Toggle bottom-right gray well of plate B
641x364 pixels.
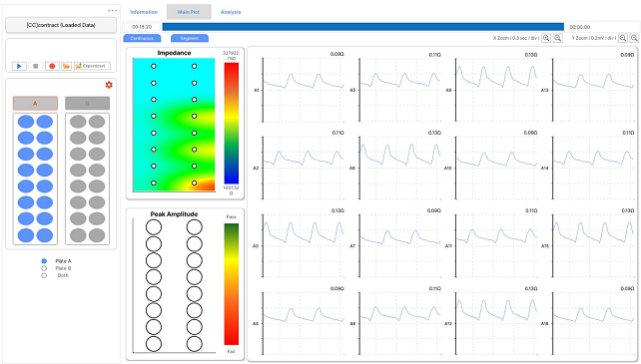click(97, 235)
